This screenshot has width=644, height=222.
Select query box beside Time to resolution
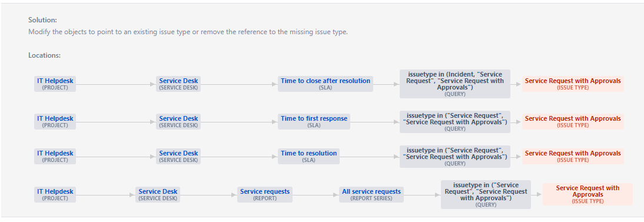tap(454, 156)
